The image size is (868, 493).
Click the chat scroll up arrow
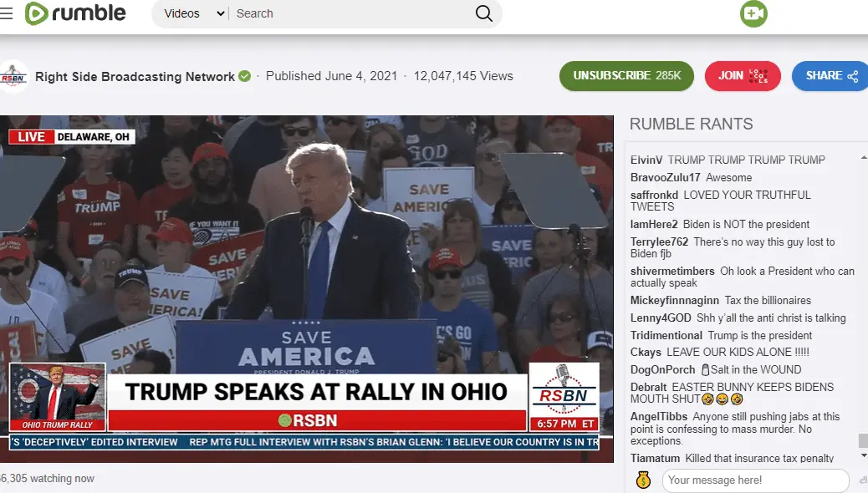(863, 158)
